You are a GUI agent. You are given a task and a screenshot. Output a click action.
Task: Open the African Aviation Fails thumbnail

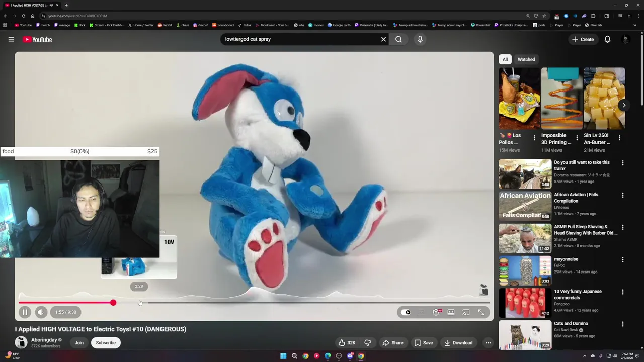tap(525, 206)
